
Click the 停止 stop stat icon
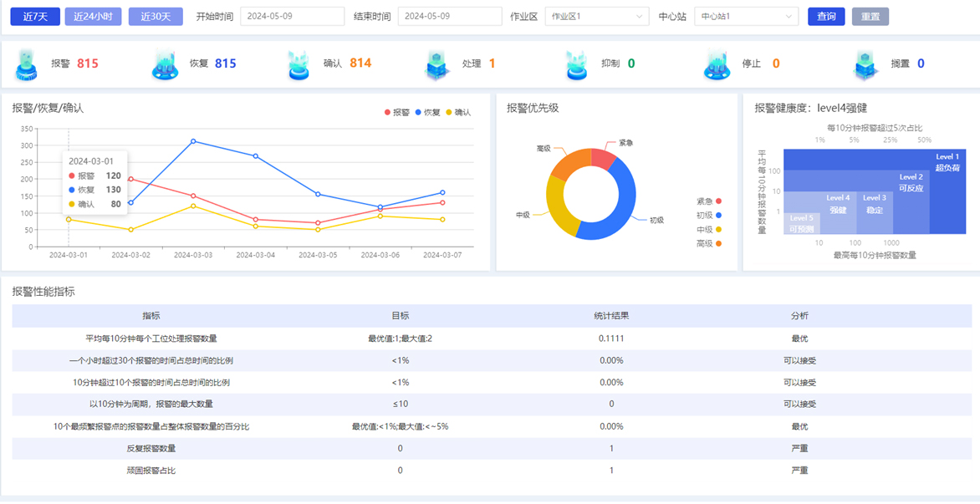tap(717, 64)
